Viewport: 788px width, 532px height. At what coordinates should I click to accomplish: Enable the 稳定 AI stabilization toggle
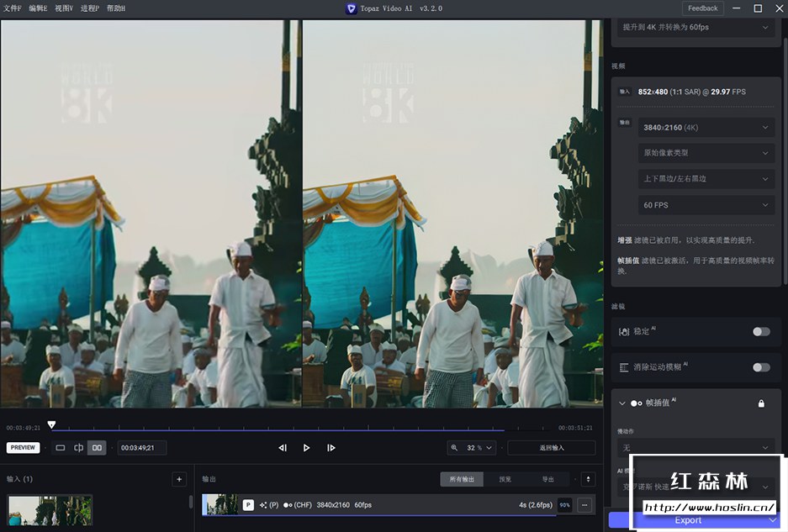761,331
